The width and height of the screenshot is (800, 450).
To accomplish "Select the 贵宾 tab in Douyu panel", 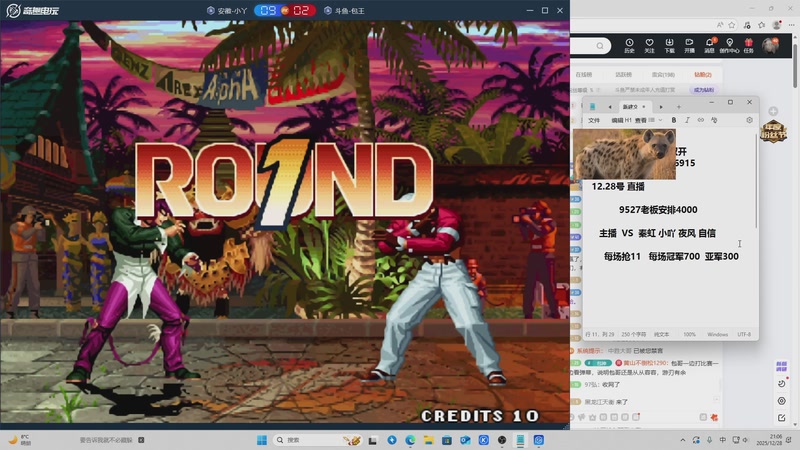I will click(663, 74).
